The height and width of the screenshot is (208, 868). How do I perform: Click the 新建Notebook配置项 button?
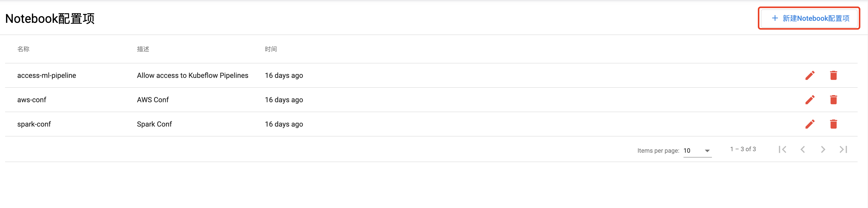tap(809, 18)
